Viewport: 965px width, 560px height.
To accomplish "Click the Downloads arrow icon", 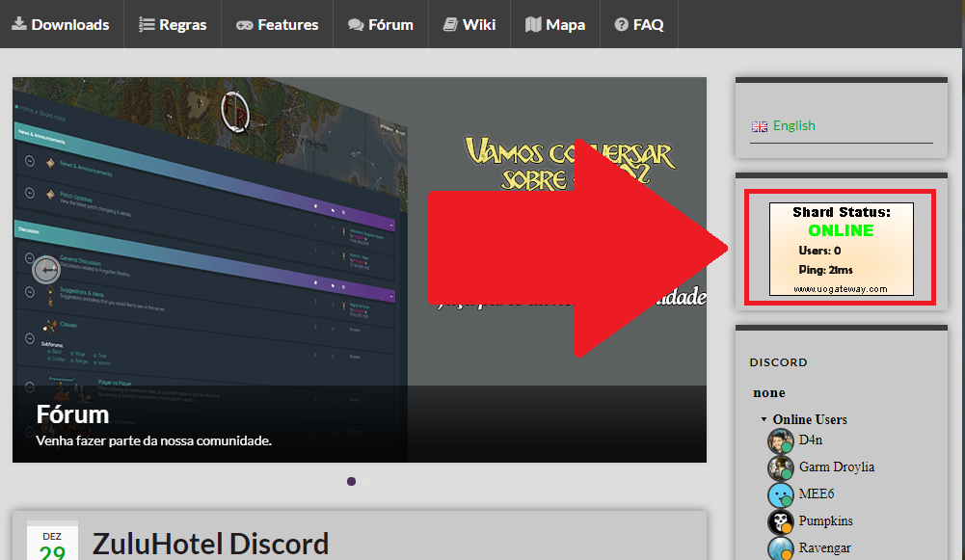I will (x=19, y=24).
